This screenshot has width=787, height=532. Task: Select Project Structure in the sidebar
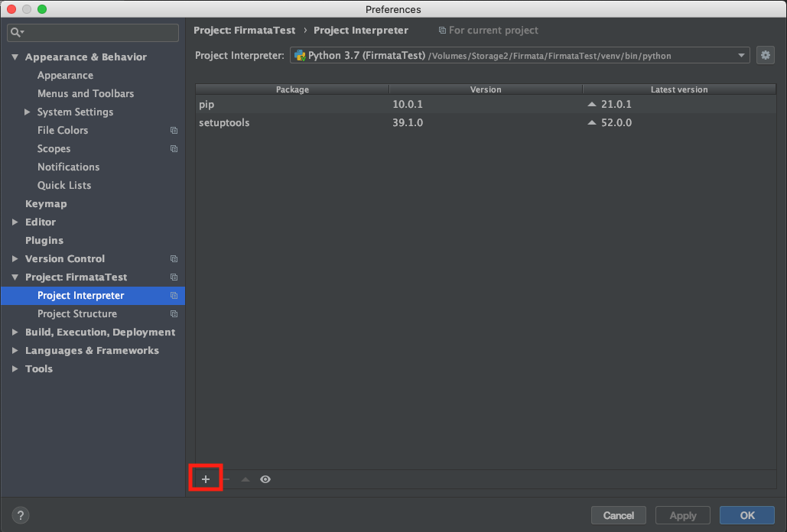pyautogui.click(x=77, y=314)
